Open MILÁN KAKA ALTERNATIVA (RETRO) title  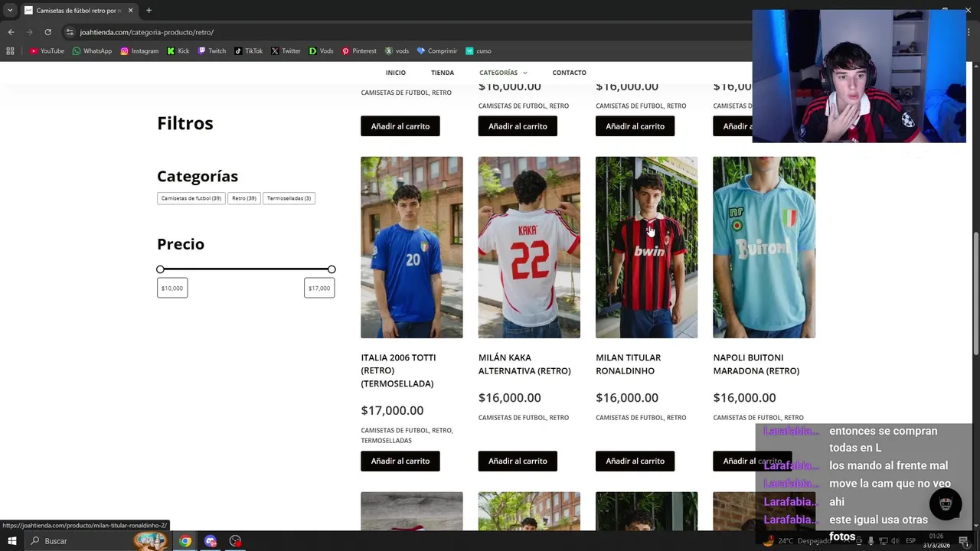(x=524, y=364)
